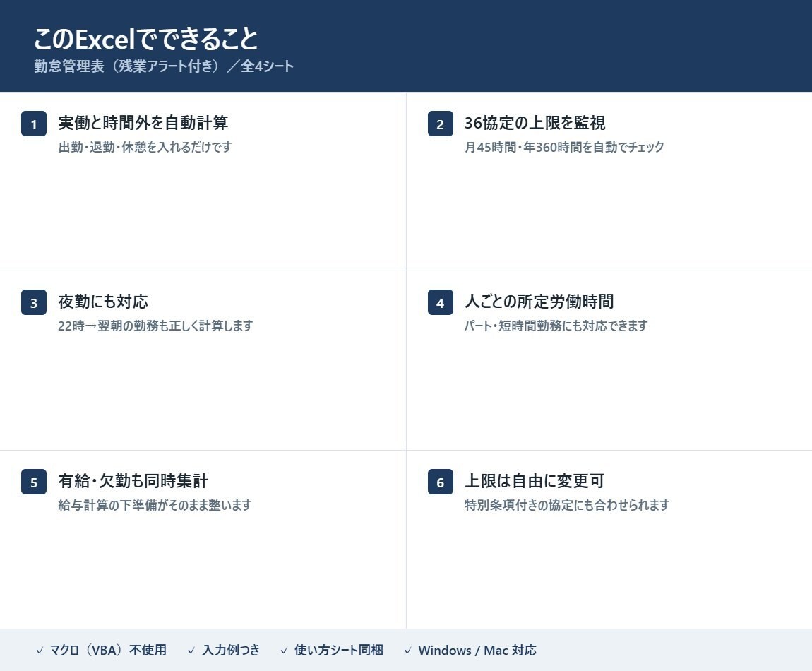Select the text 出勤・退勤・休憩を入れるだけです
The width and height of the screenshot is (812, 671).
(x=145, y=147)
